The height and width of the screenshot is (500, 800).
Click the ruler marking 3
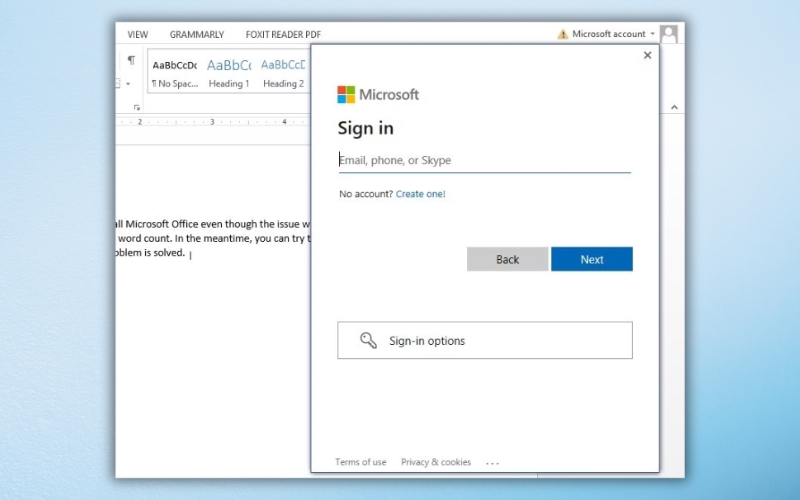tap(212, 122)
